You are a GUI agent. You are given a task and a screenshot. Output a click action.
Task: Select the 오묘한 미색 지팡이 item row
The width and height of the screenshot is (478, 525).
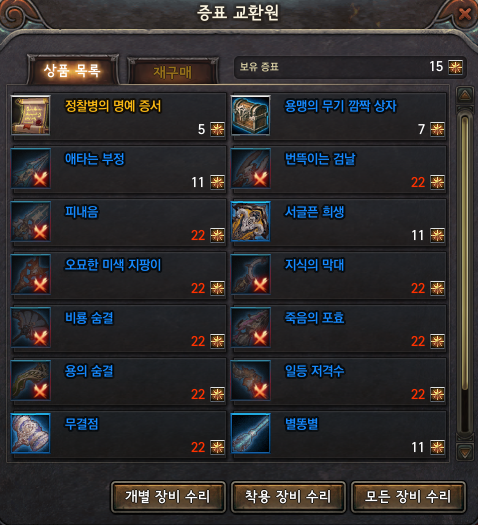(118, 275)
